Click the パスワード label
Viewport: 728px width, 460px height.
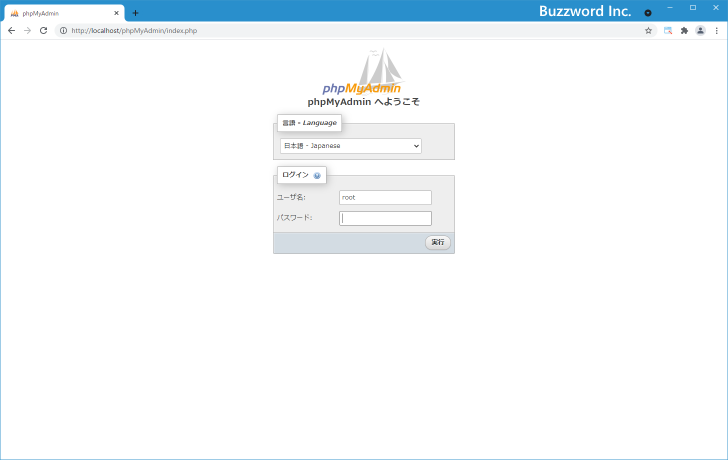(294, 218)
